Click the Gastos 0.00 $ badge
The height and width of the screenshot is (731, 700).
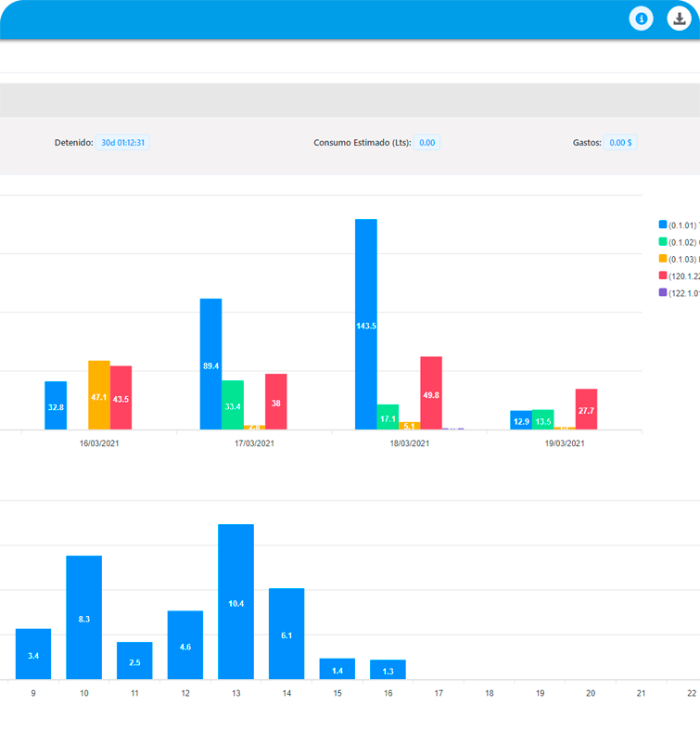pyautogui.click(x=620, y=143)
